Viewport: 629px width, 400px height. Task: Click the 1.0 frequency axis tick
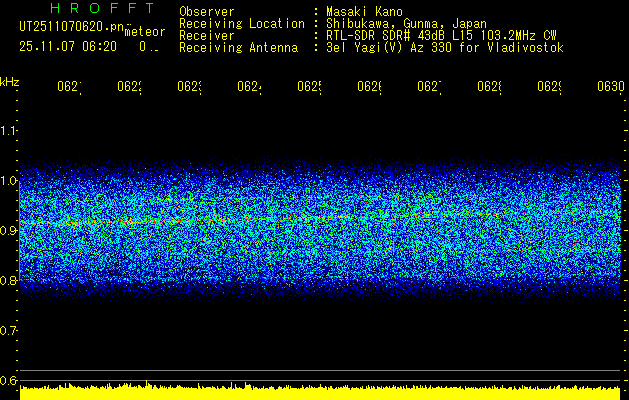[9, 181]
